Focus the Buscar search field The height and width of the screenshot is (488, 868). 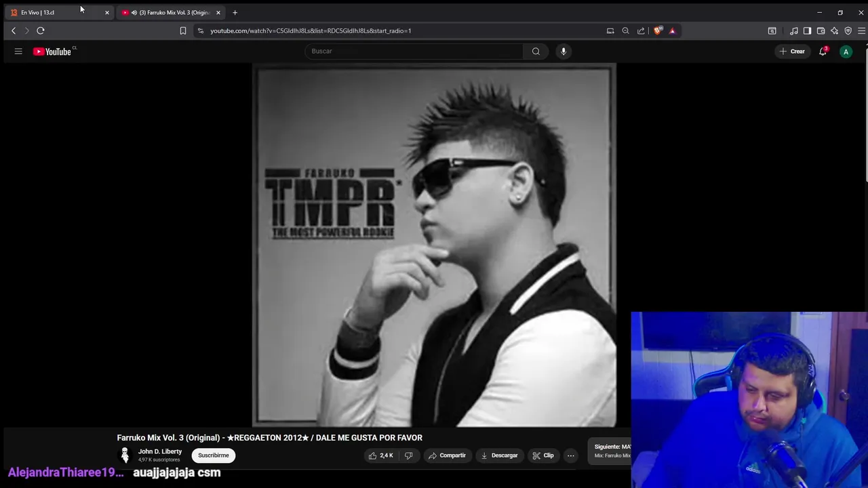(x=415, y=52)
